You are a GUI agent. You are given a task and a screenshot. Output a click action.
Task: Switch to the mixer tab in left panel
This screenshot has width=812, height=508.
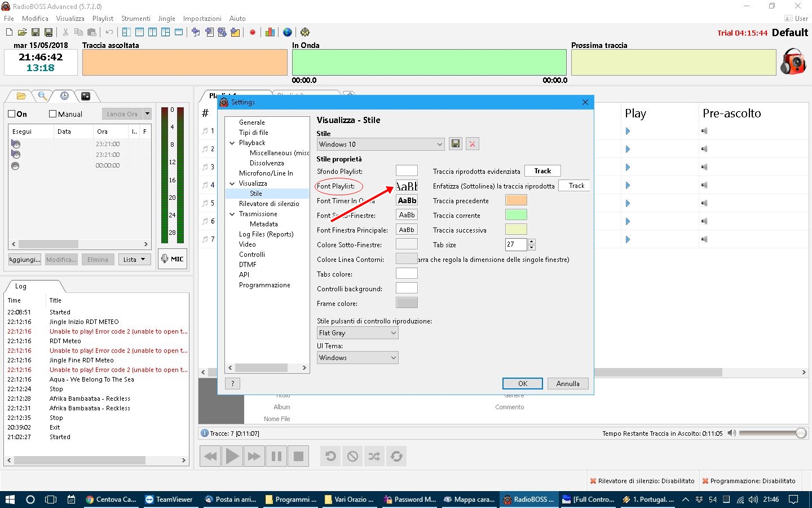[x=86, y=96]
